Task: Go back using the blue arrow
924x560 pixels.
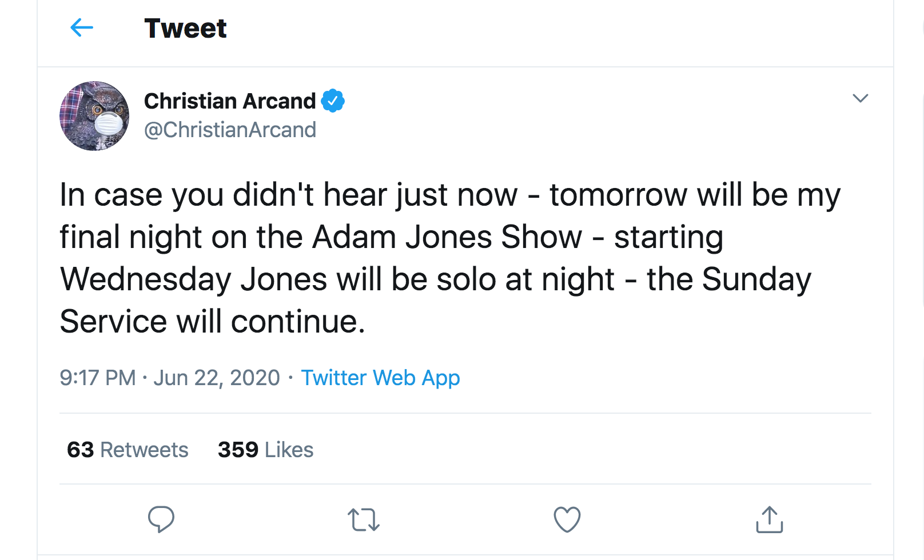Action: coord(81,27)
